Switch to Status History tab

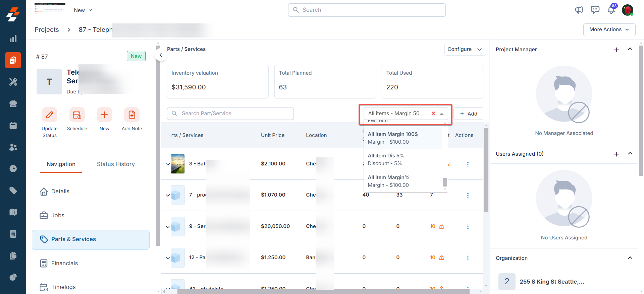[x=116, y=164]
